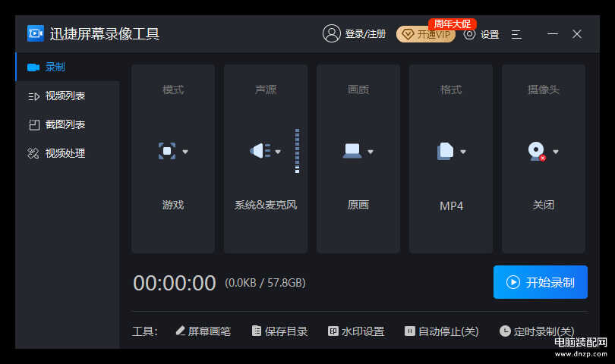Select the 游戏 mode label
Viewport: 615px width, 364px height.
[x=173, y=205]
